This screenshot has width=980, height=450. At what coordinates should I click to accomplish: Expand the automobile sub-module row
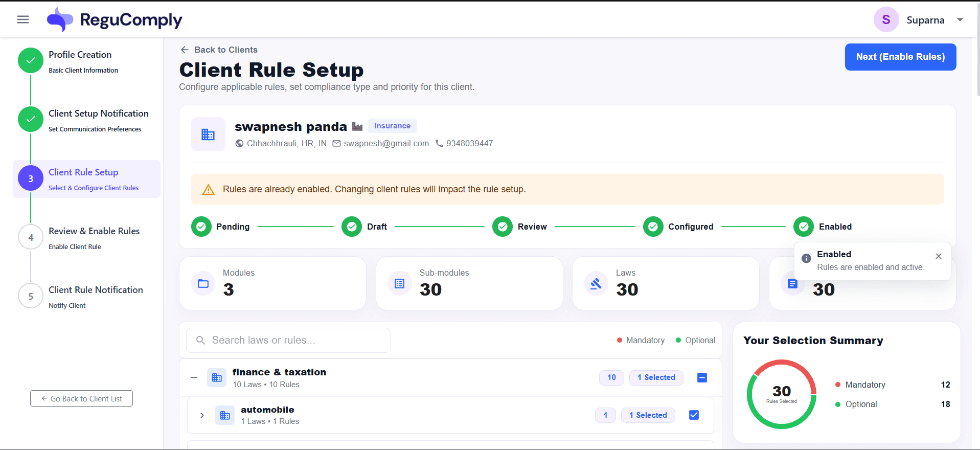tap(202, 415)
